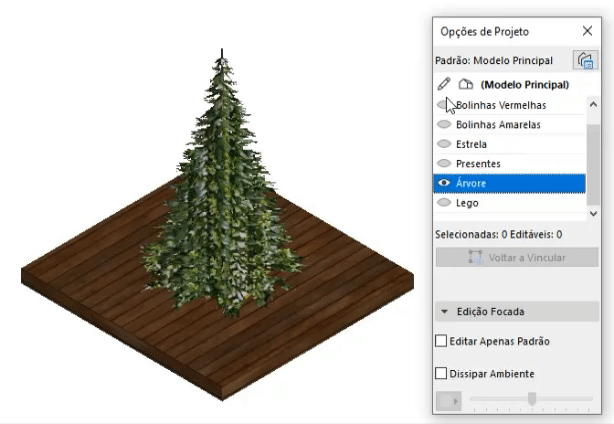Click the Dissipar Ambiente intensity slider handle
614x424 pixels.
pos(532,399)
